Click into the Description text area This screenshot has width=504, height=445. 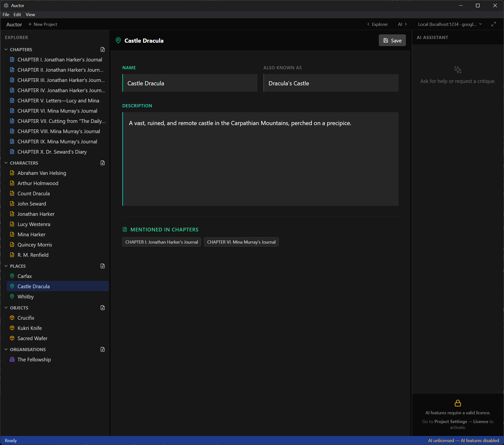tap(260, 159)
